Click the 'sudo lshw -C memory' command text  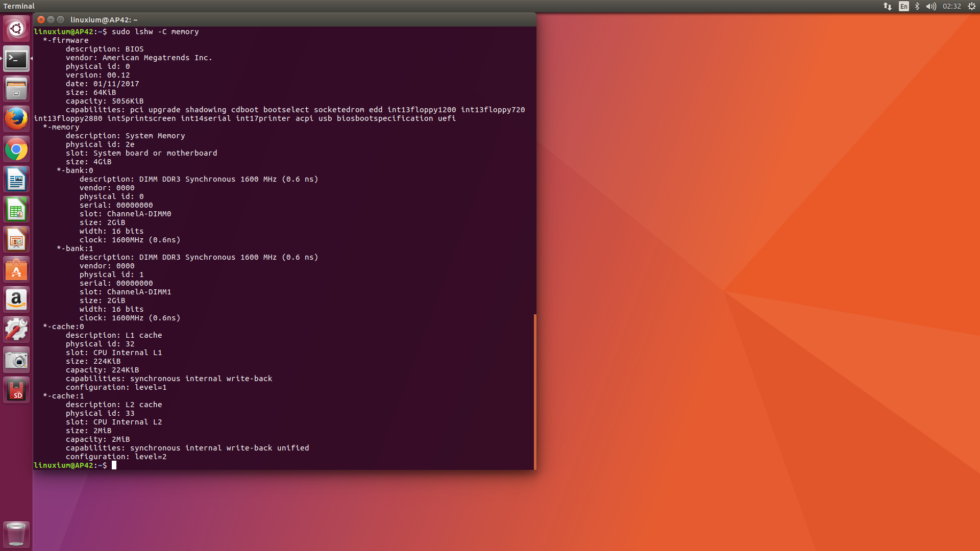tap(155, 32)
